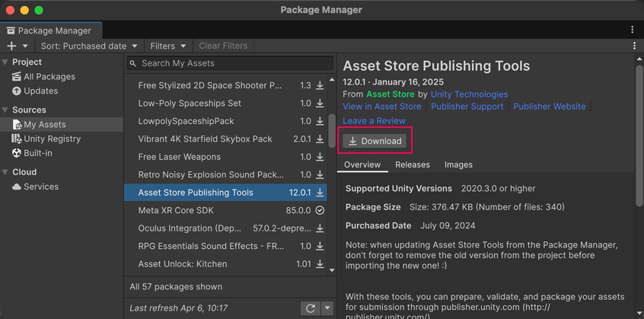Download Free Stylized 2D Space Shooter icon
644x319 pixels.
(320, 85)
